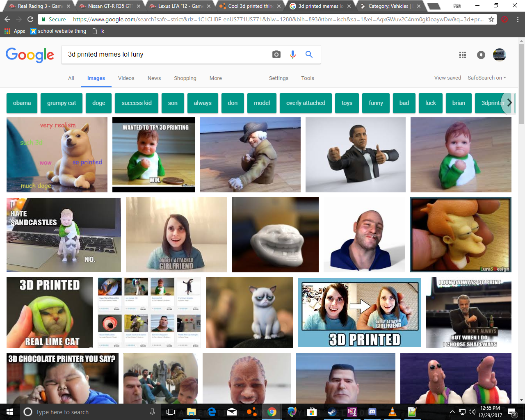
Task: Open the More search categories menu
Action: pyautogui.click(x=216, y=78)
